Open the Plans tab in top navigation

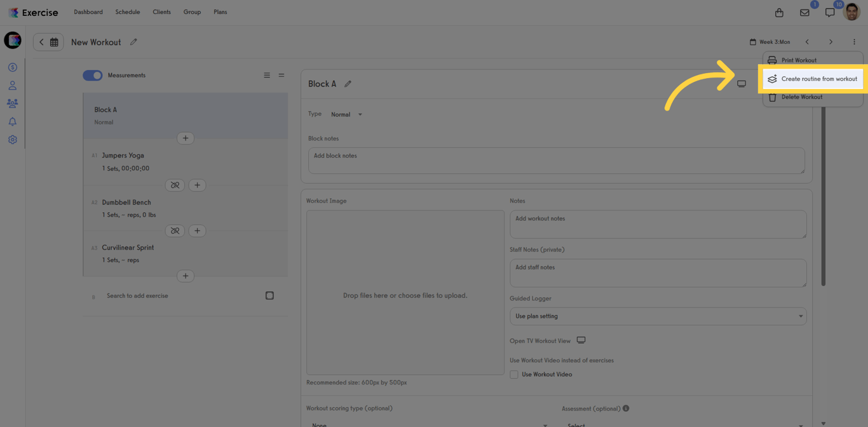coord(220,11)
